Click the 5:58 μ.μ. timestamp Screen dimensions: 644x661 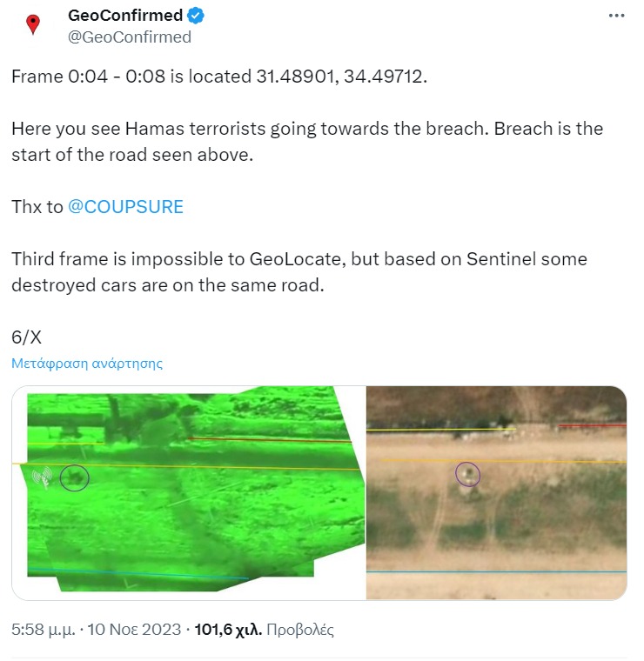(x=44, y=630)
